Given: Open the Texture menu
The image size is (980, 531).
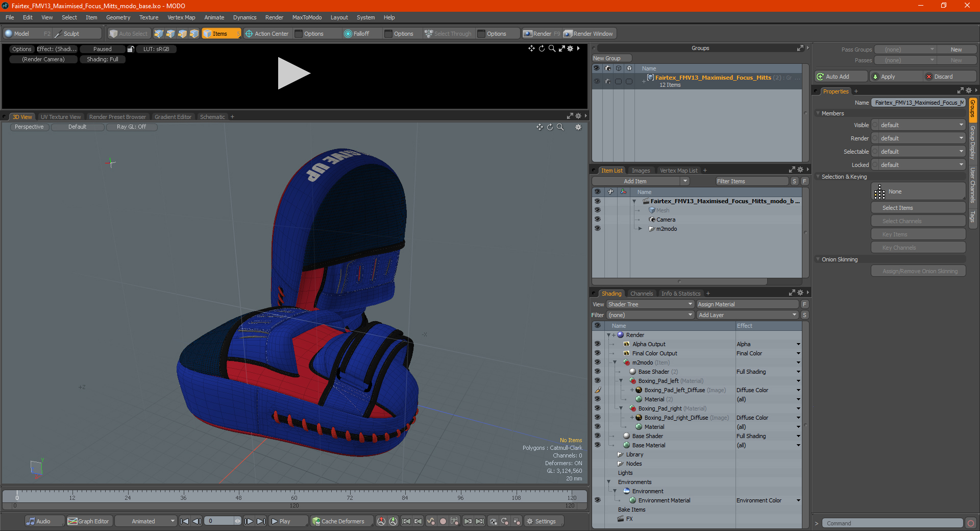Looking at the screenshot, I should 149,17.
